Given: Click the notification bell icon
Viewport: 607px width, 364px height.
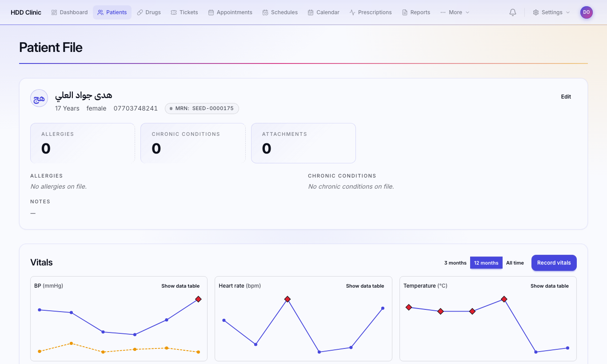Looking at the screenshot, I should 513,12.
